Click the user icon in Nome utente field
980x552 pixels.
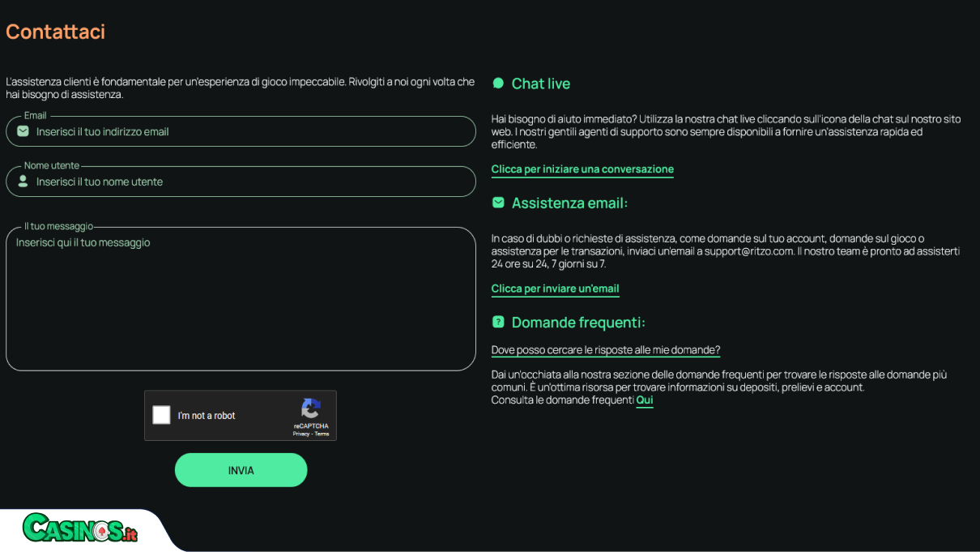pyautogui.click(x=23, y=182)
